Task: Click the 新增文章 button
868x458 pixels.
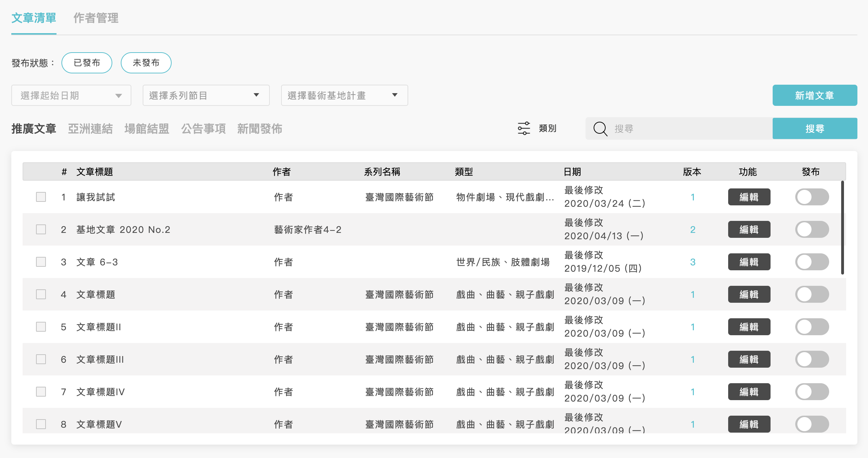Action: [x=814, y=95]
